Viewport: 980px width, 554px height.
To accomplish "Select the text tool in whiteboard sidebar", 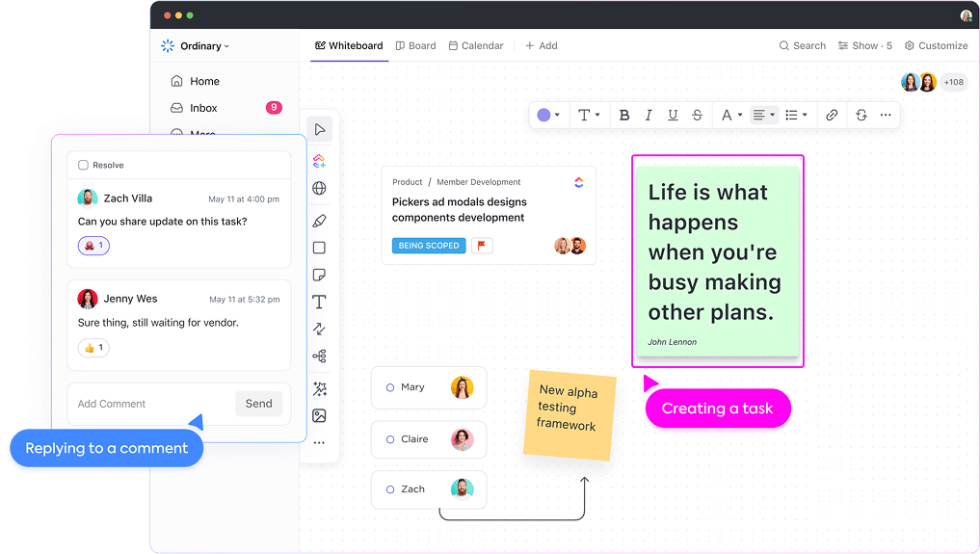I will click(x=319, y=302).
